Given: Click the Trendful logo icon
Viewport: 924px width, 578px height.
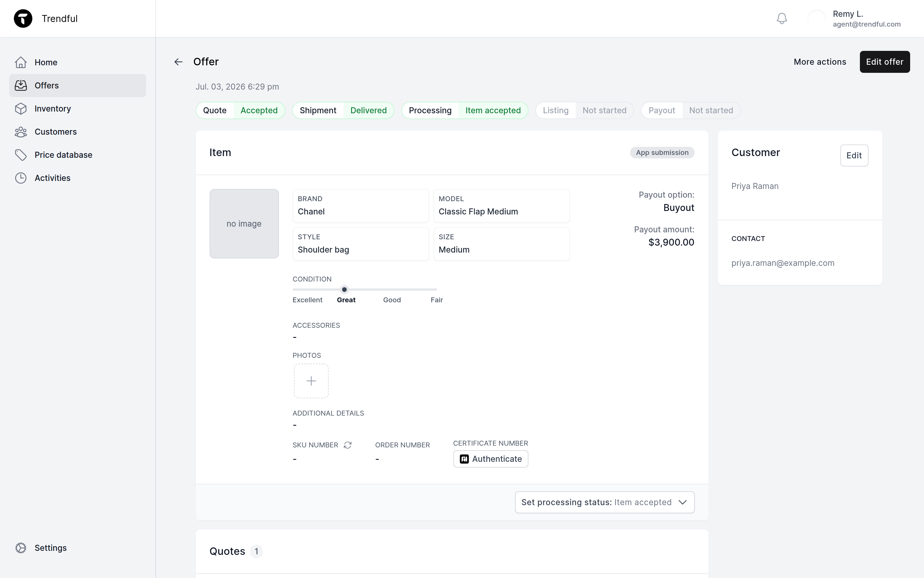Looking at the screenshot, I should 23,18.
